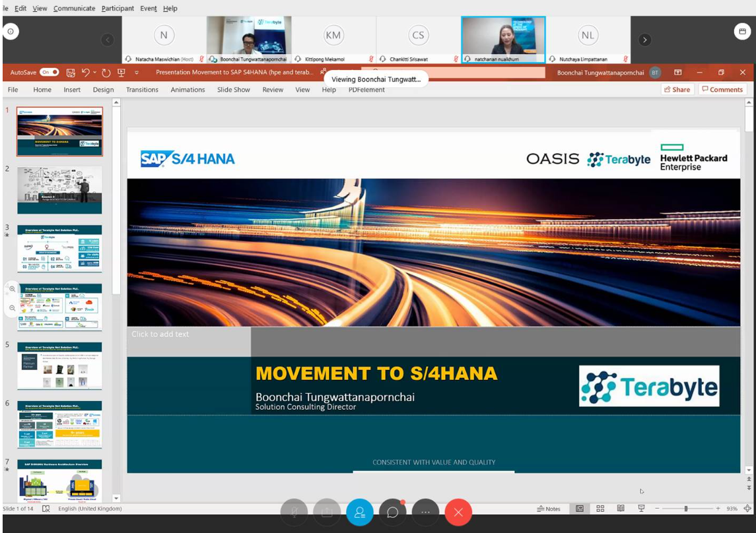
Task: Click the red leave meeting button
Action: (458, 513)
